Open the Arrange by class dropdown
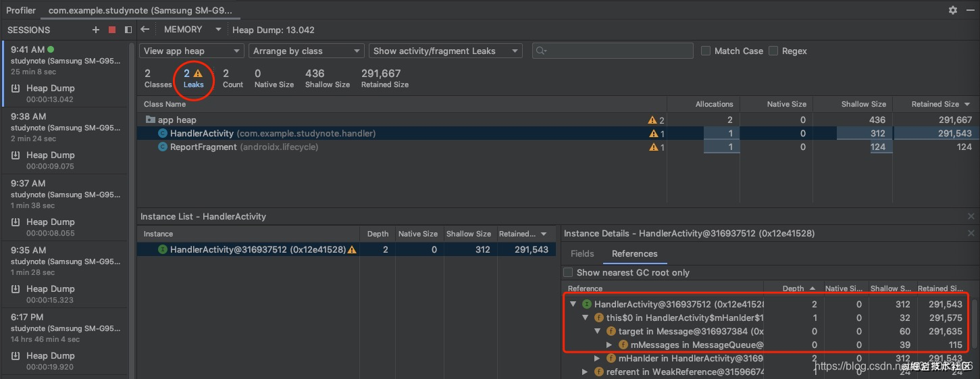This screenshot has width=980, height=379. pyautogui.click(x=307, y=51)
